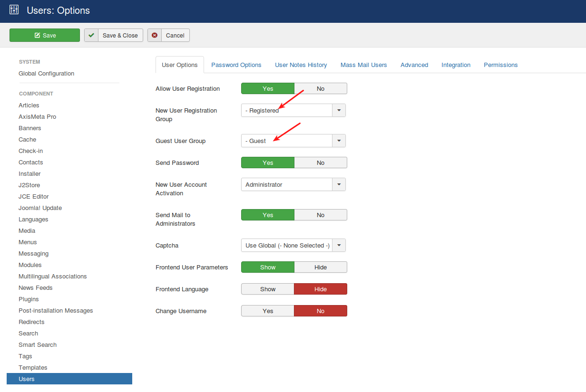Image resolution: width=586 pixels, height=392 pixels.
Task: Go to Plugins in the component list
Action: pyautogui.click(x=29, y=299)
